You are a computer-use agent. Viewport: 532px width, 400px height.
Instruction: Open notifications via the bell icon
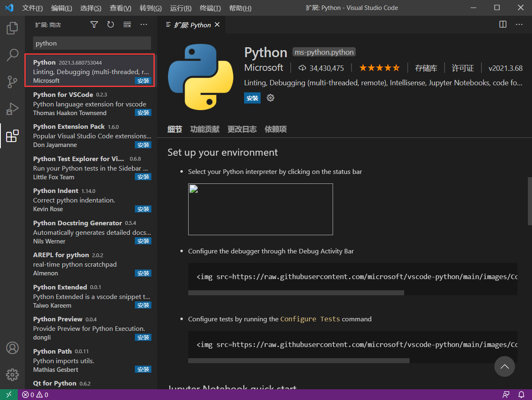[x=521, y=395]
